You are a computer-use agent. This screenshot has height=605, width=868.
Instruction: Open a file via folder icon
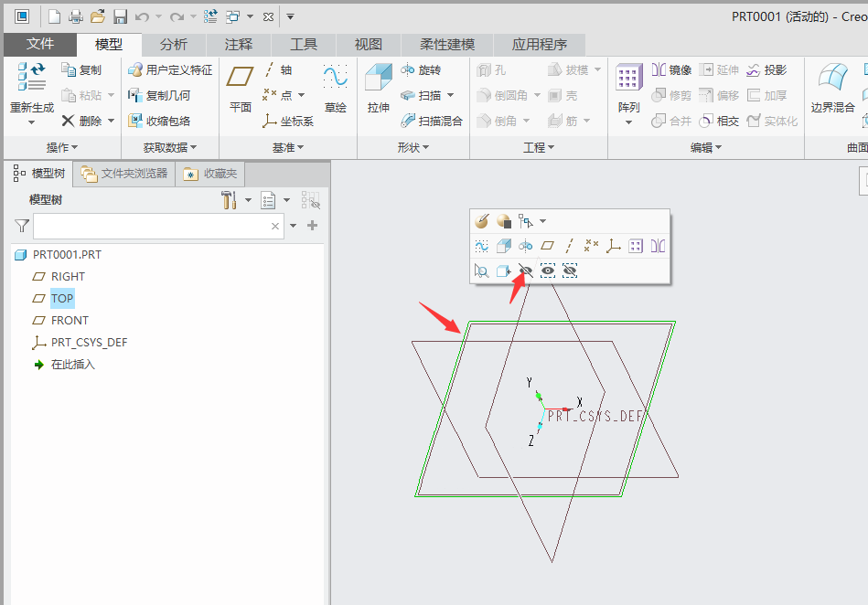tap(98, 17)
